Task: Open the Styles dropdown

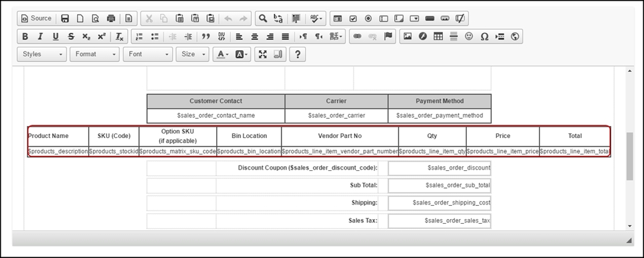Action: 42,54
